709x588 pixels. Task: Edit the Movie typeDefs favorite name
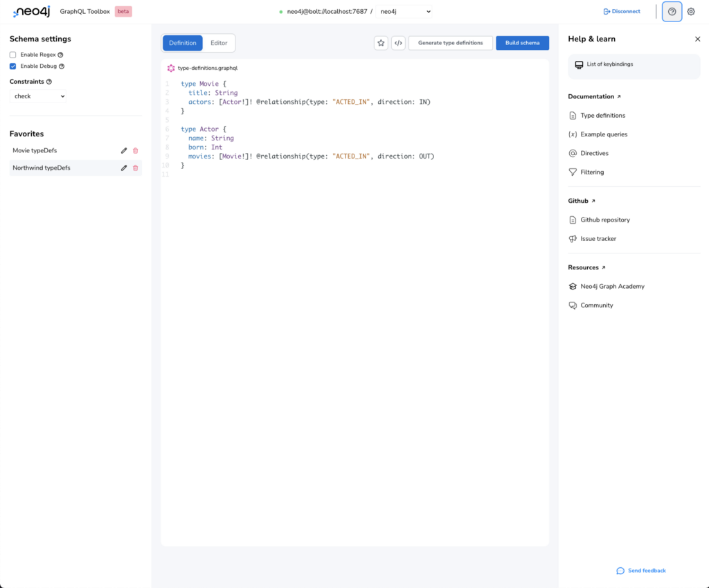click(124, 150)
